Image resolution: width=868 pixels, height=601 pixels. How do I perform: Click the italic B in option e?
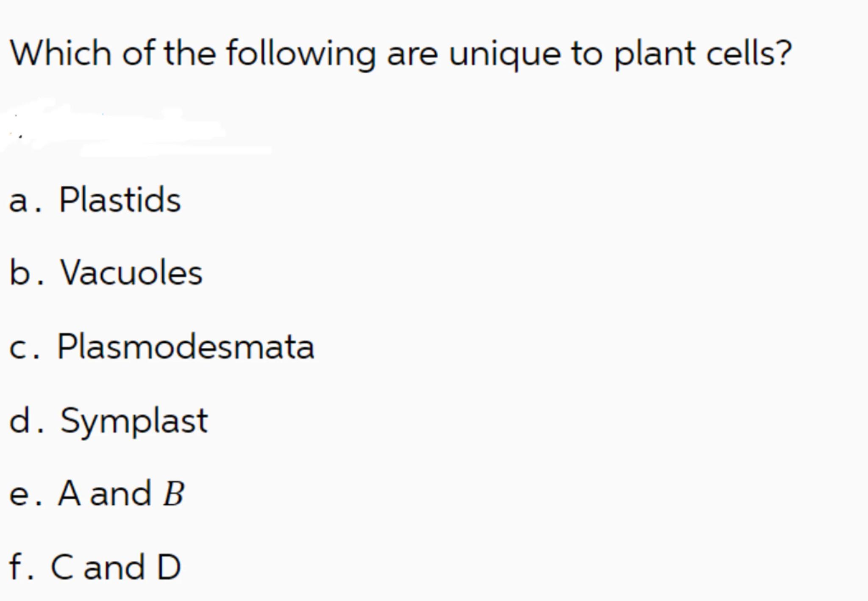[x=174, y=494]
